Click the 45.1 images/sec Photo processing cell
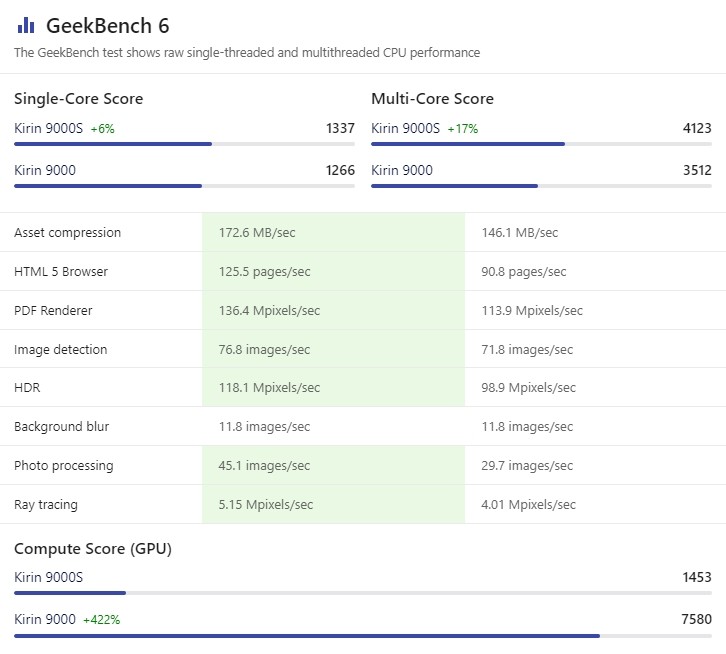 264,466
